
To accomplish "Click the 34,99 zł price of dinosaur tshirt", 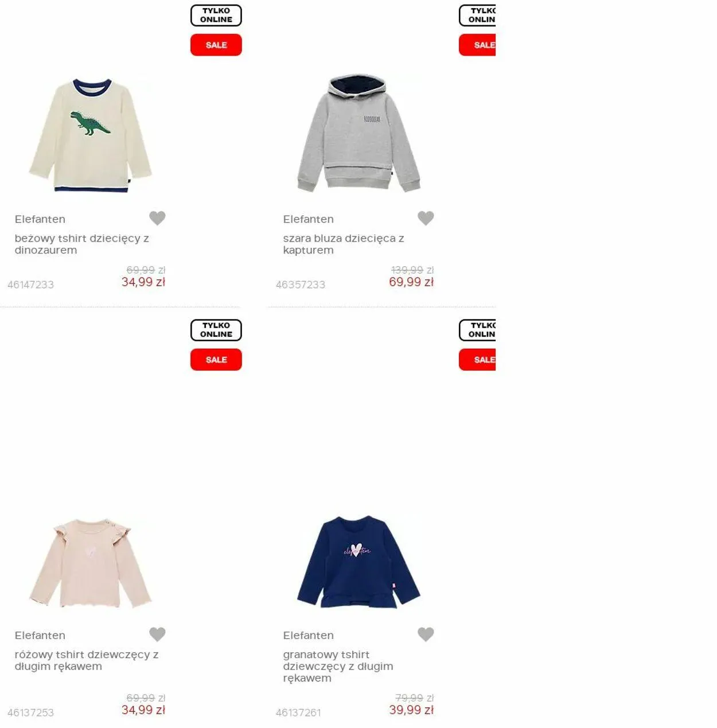I will (143, 282).
